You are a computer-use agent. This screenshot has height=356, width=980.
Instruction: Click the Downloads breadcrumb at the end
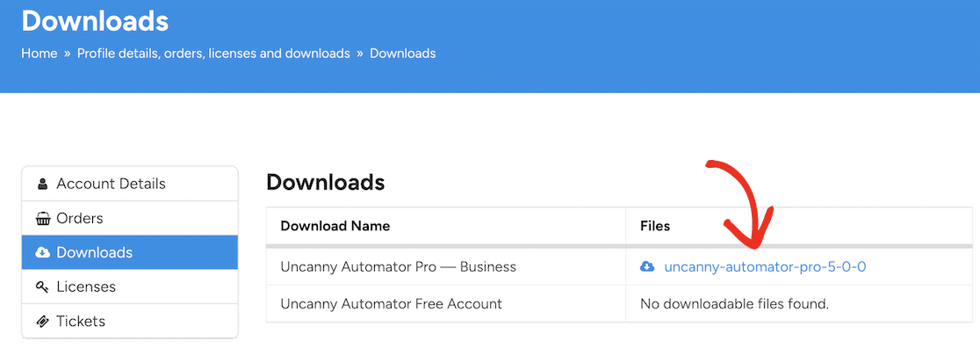[402, 53]
